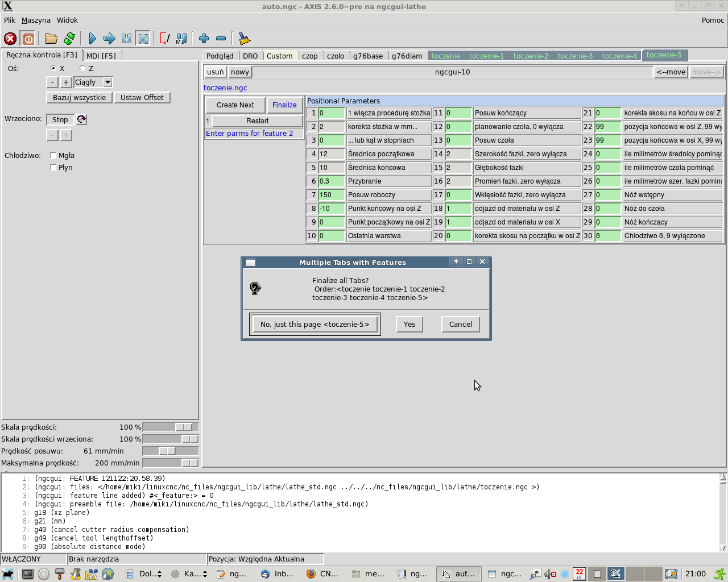The width and height of the screenshot is (728, 582).
Task: Reload the current file
Action: (x=69, y=39)
